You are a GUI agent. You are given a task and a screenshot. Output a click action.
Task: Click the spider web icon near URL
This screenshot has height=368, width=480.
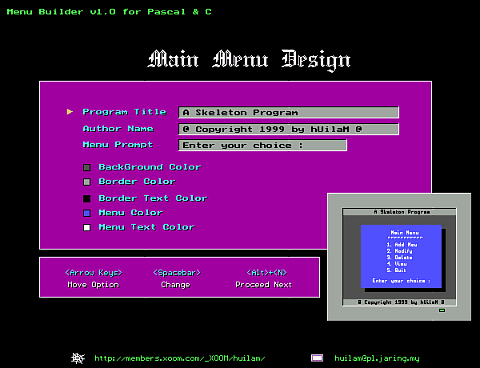(78, 358)
